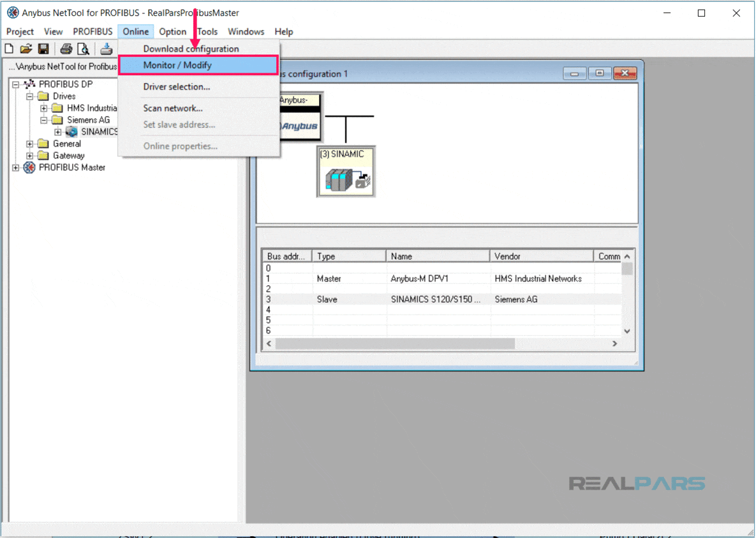Click the General folder icon
The width and height of the screenshot is (756, 538).
tap(43, 144)
